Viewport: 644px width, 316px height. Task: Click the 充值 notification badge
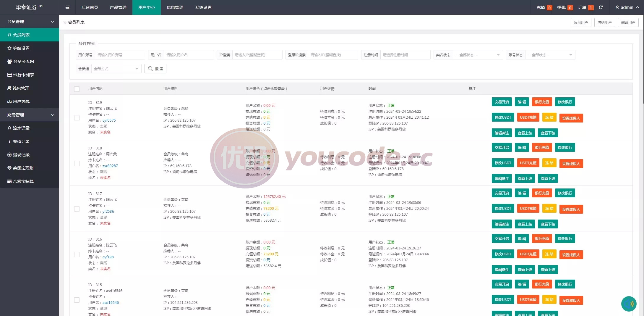(x=549, y=8)
